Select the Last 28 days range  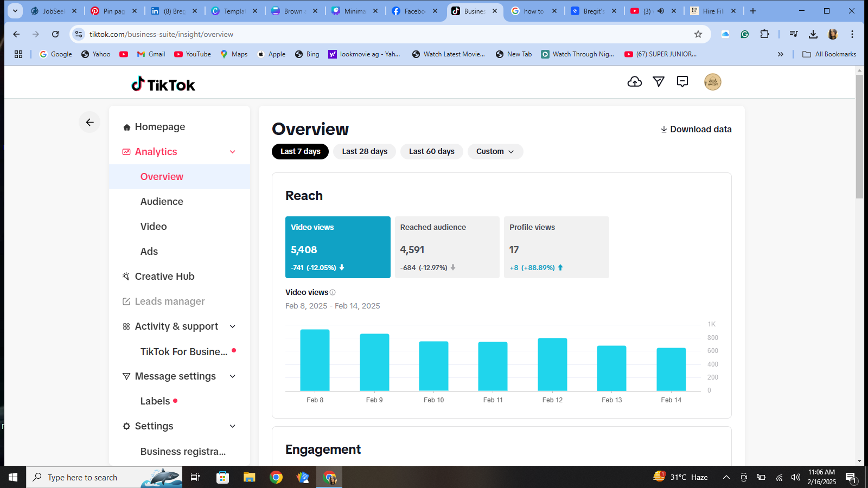tap(365, 151)
